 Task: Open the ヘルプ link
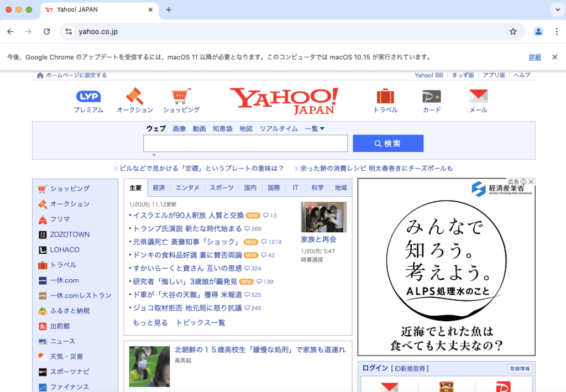pyautogui.click(x=522, y=75)
